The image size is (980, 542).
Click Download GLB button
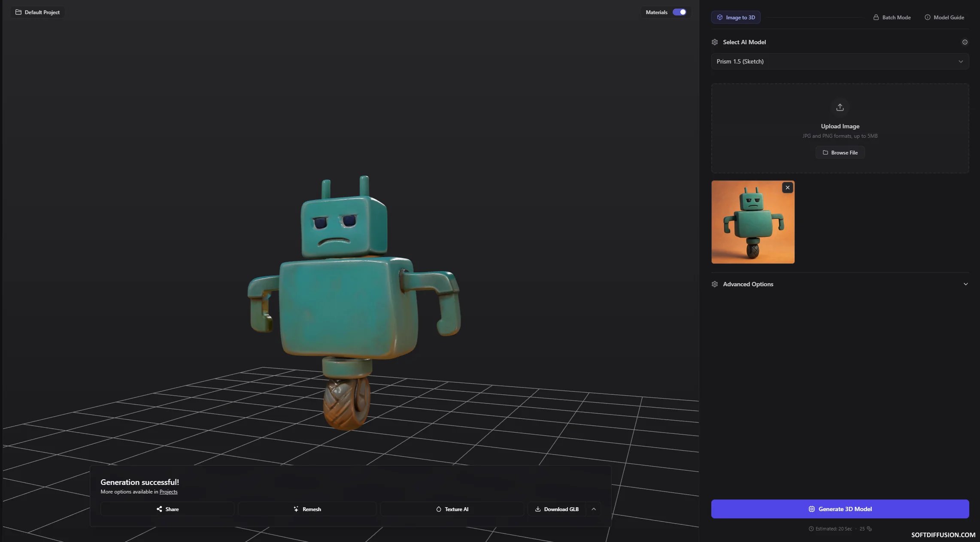[x=557, y=509]
